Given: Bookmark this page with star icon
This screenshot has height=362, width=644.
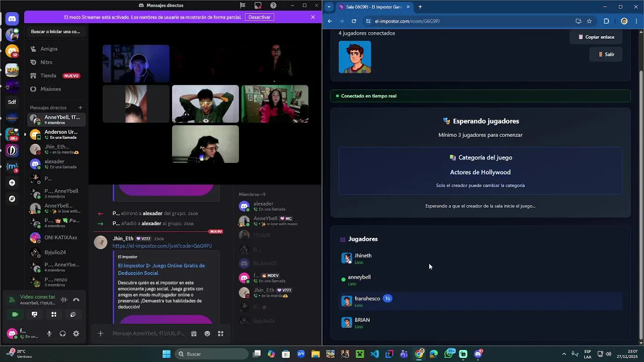Looking at the screenshot, I should (589, 21).
